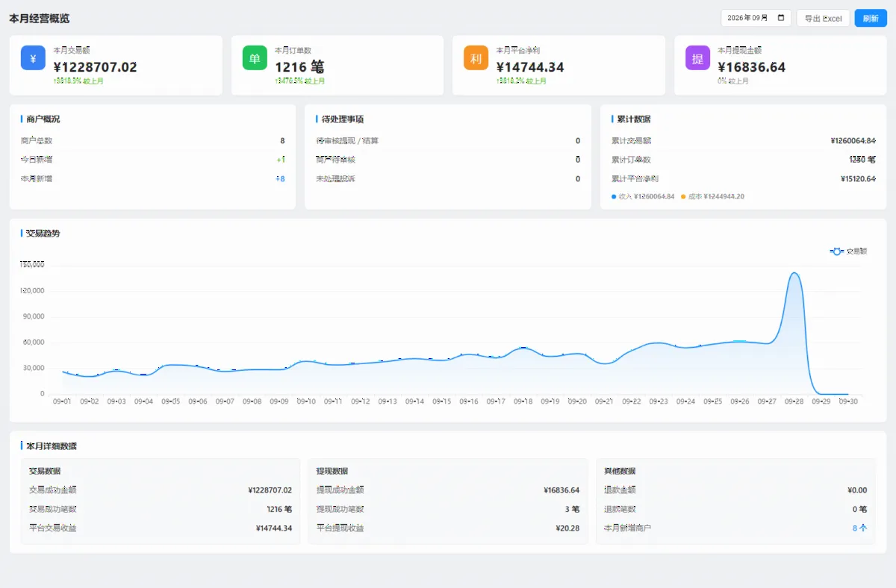Click the 本月经营概览 page title
The width and height of the screenshot is (896, 588).
pyautogui.click(x=40, y=18)
